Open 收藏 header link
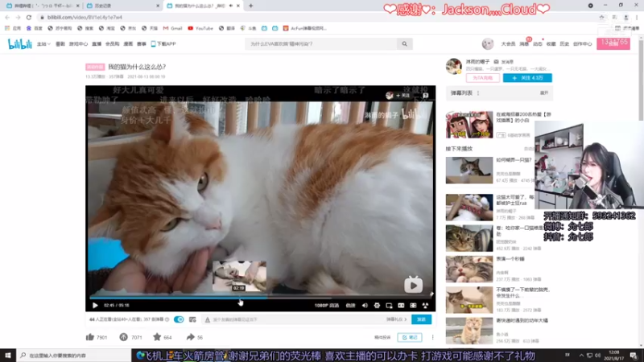The image size is (644, 362). (x=551, y=44)
